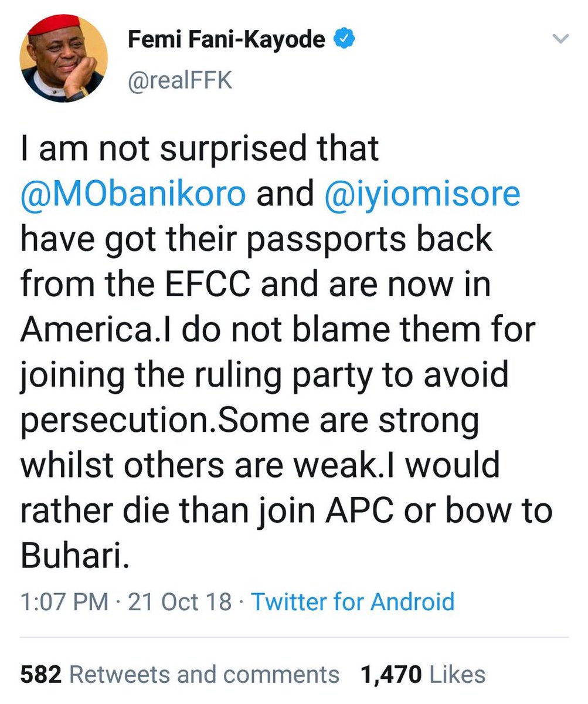The image size is (588, 704).
Task: Click the display name Femi Fani-Kayode
Action: pos(227,41)
